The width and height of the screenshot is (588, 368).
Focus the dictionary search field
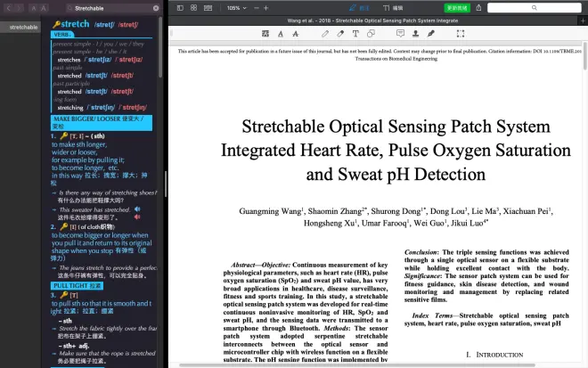(111, 8)
